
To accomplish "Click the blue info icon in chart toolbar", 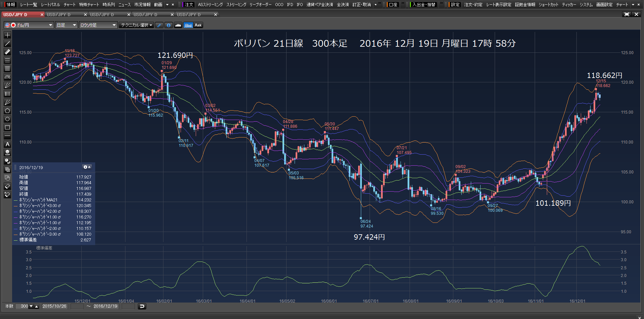I will (169, 25).
